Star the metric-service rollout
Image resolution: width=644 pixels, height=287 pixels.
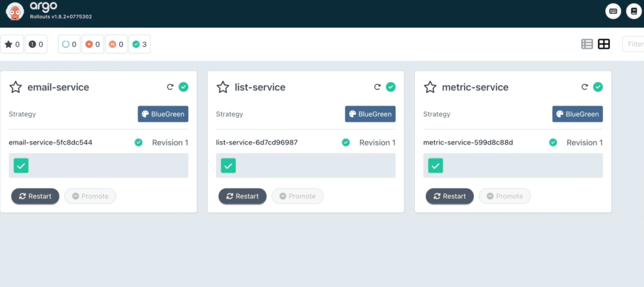click(430, 87)
